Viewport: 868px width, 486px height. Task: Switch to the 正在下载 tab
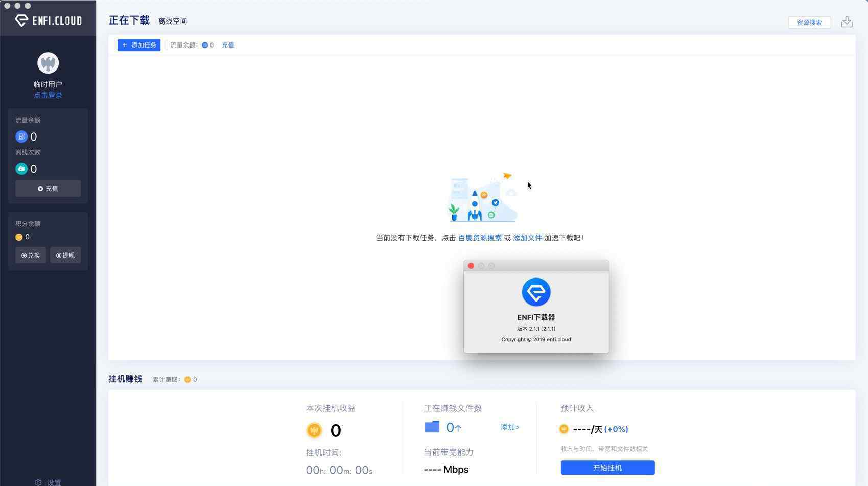click(x=129, y=20)
